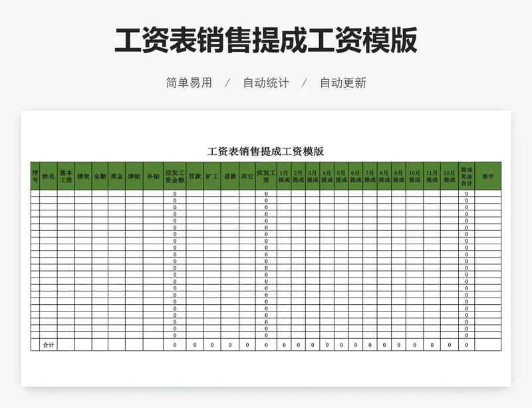Select the 应发工资金额 column header
The image size is (532, 408).
[x=175, y=176]
